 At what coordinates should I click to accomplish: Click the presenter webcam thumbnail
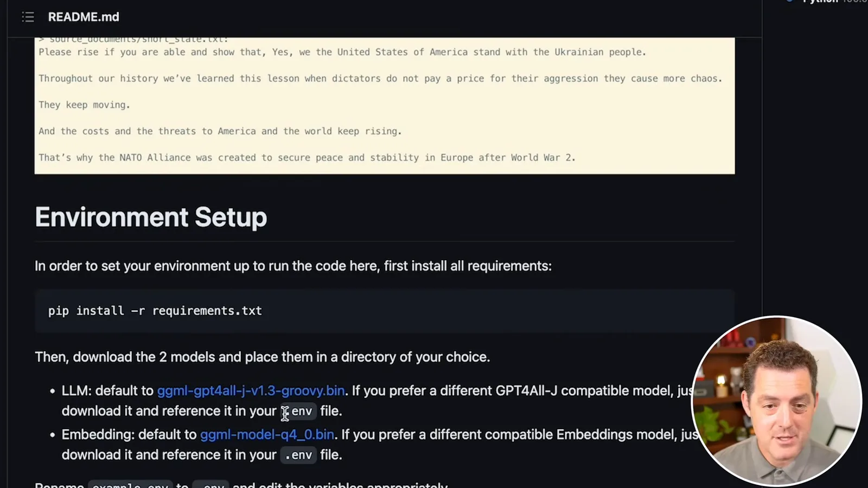pos(776,401)
